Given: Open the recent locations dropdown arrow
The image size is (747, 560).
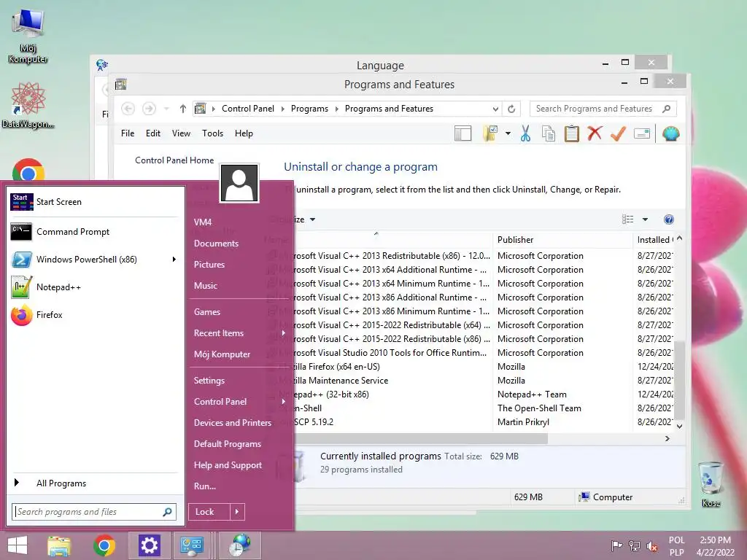Looking at the screenshot, I should (x=166, y=109).
